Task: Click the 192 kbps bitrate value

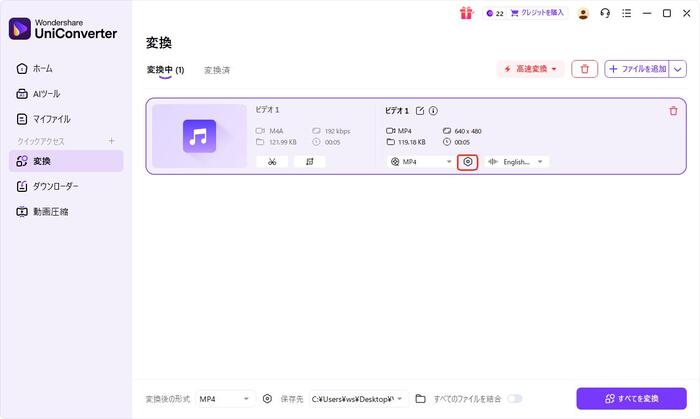Action: point(338,131)
